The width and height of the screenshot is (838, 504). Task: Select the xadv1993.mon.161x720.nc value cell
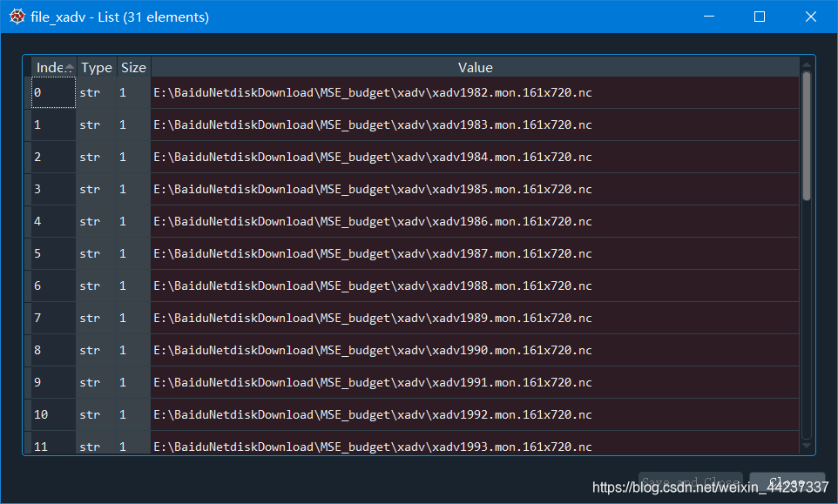(x=475, y=443)
